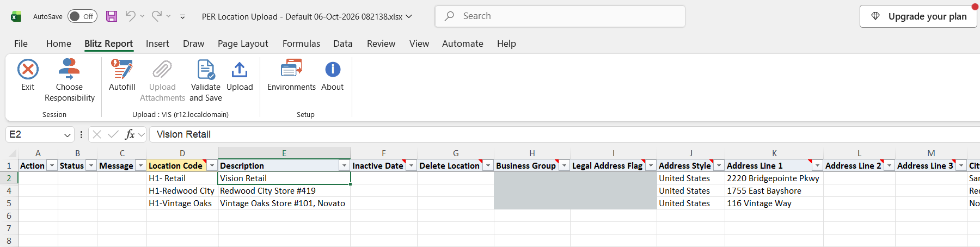
Task: Click Upload Attachments paperclip icon
Action: click(x=162, y=70)
